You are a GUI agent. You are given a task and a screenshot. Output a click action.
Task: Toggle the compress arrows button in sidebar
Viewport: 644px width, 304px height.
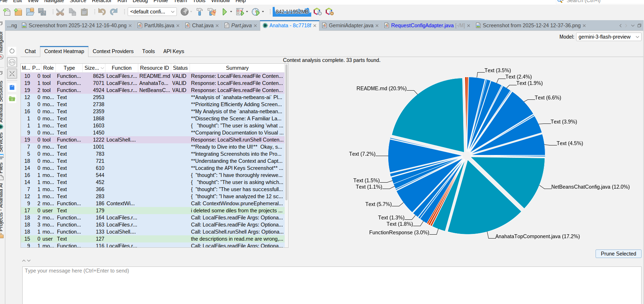coord(12,74)
